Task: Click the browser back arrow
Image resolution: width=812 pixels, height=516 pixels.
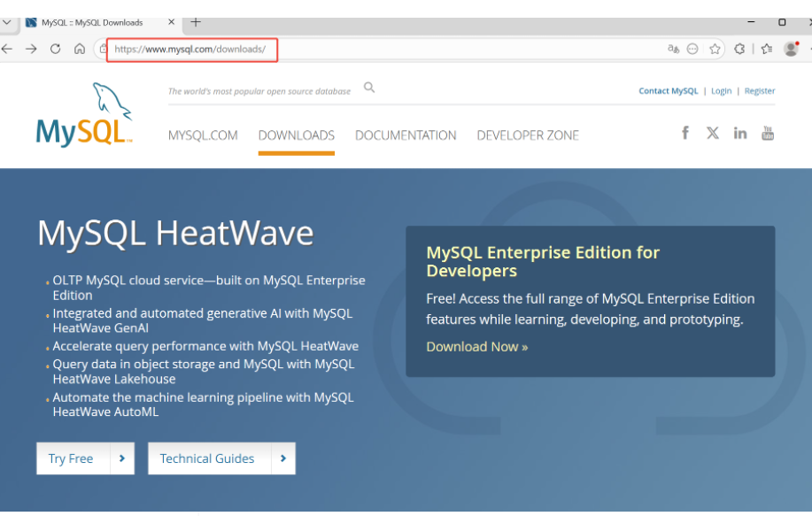Action: pyautogui.click(x=7, y=50)
